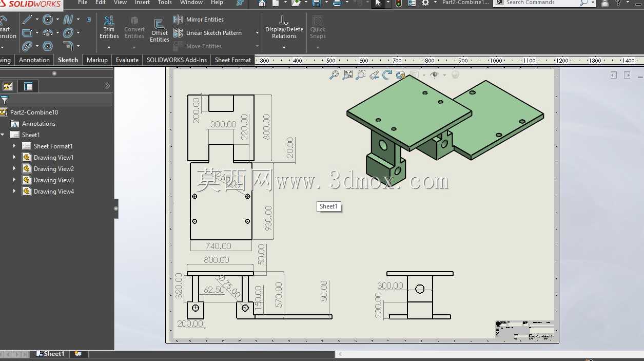The height and width of the screenshot is (361, 644).
Task: Open the Trim Entities dropdown arrow
Action: click(109, 47)
